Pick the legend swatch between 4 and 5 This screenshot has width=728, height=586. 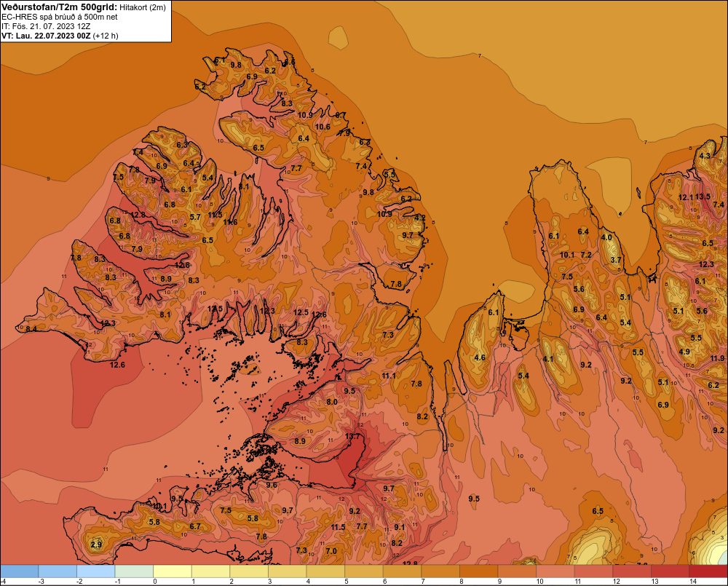[x=325, y=571]
